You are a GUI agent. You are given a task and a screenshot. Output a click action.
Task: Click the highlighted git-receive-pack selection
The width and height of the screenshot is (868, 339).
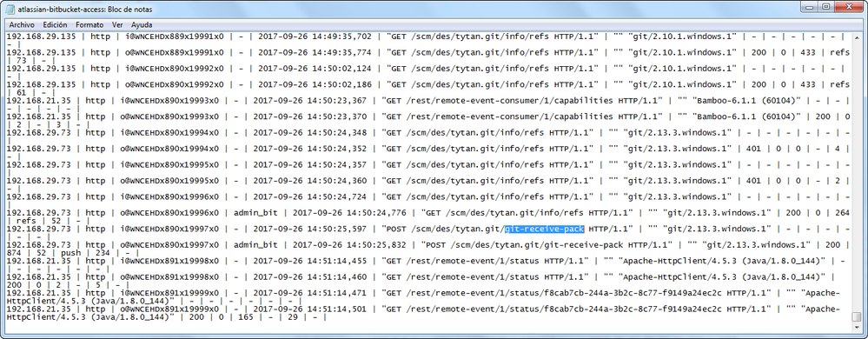click(x=544, y=229)
